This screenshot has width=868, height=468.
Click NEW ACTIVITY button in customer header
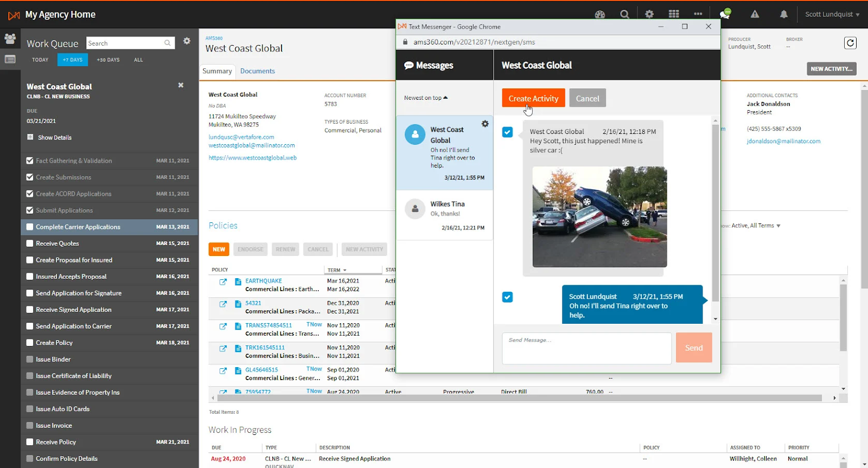pyautogui.click(x=832, y=69)
